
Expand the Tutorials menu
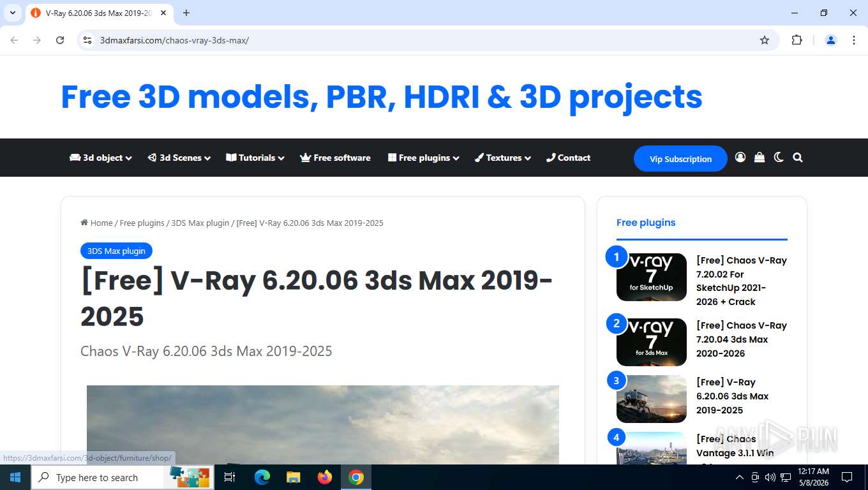(x=255, y=158)
